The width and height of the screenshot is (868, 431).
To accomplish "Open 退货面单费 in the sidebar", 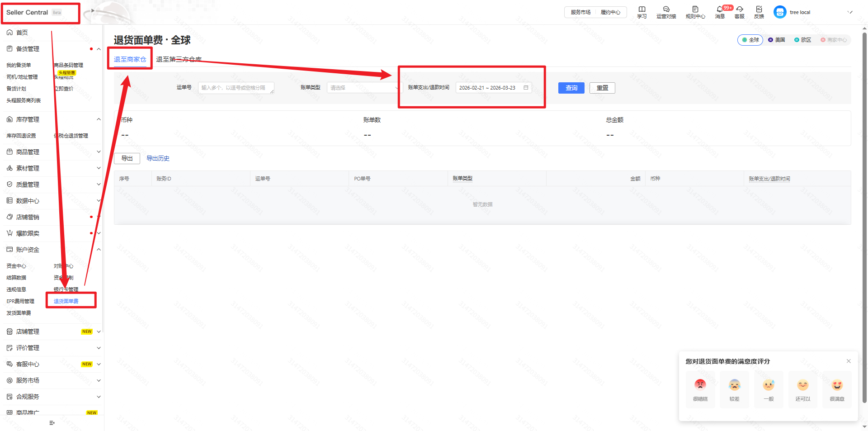I will (66, 301).
